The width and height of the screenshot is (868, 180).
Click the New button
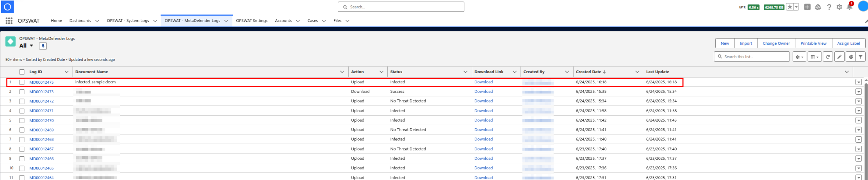tap(725, 44)
